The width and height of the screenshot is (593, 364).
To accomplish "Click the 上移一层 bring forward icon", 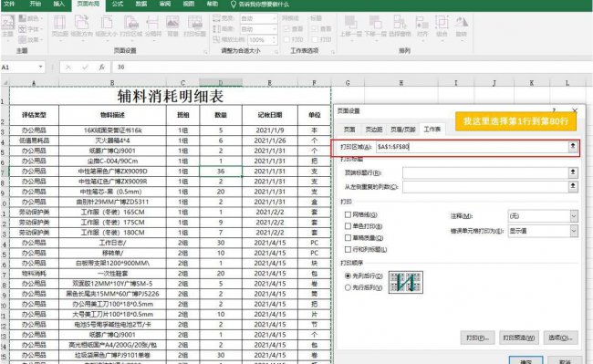I will click(x=351, y=26).
